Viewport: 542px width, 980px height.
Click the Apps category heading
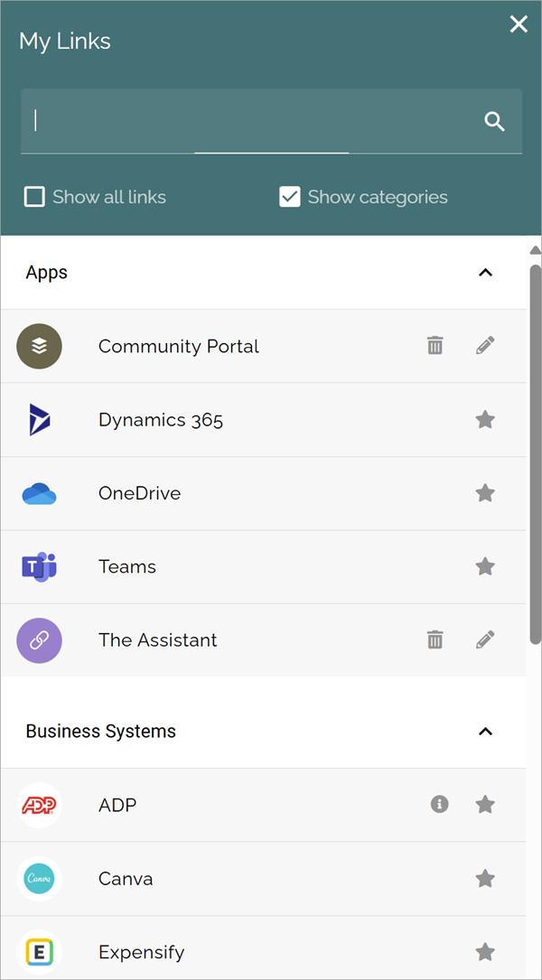[x=47, y=273]
